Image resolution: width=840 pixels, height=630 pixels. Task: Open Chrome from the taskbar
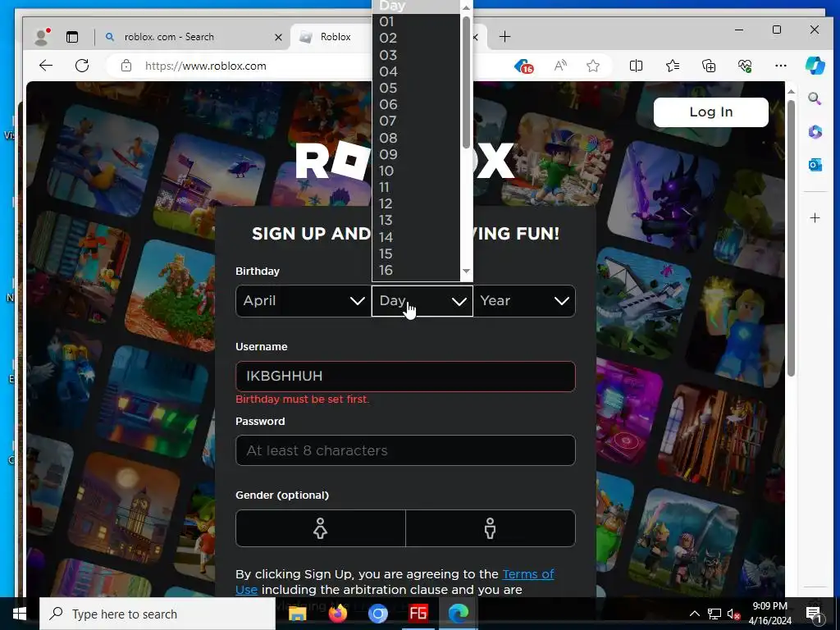click(377, 614)
